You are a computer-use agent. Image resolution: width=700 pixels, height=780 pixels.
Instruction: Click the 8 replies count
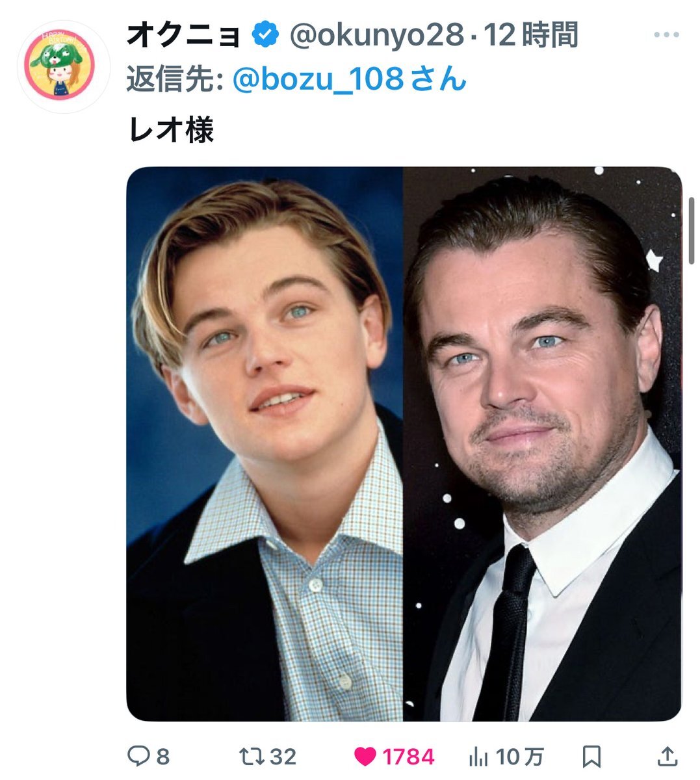tap(162, 757)
